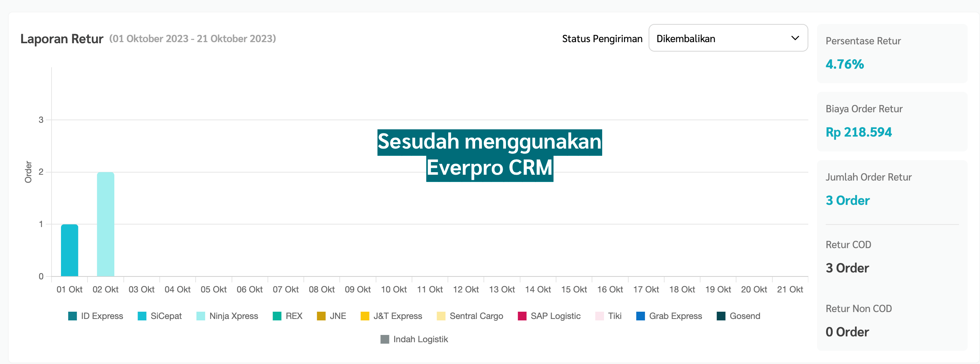Image resolution: width=980 pixels, height=364 pixels.
Task: Click the Jumlah Order Retur 3 Order value
Action: click(x=847, y=200)
